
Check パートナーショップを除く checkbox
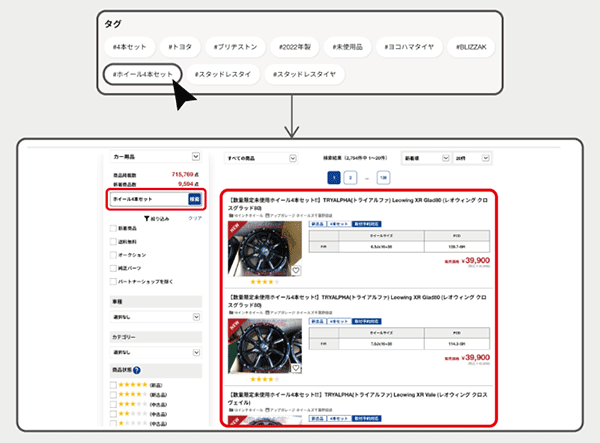[x=113, y=282]
